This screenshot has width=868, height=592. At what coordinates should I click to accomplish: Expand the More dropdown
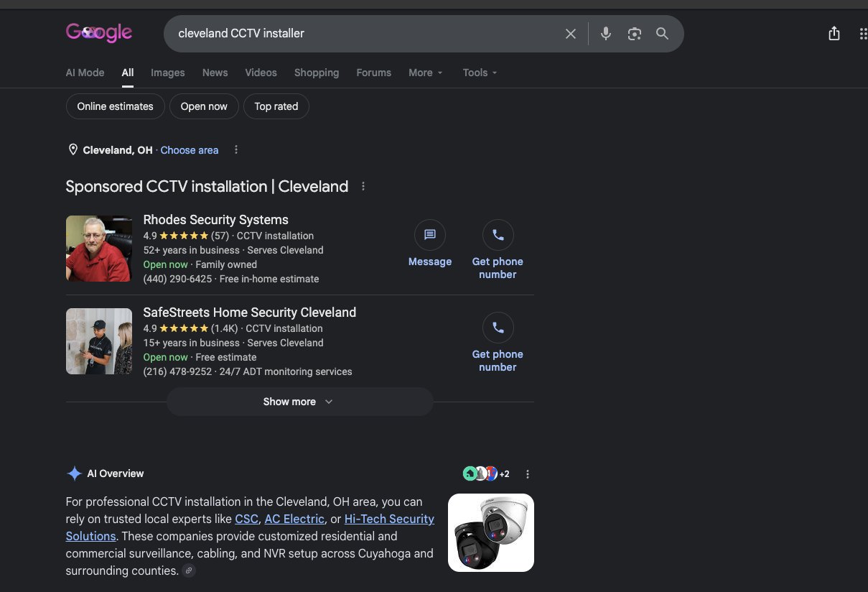(426, 73)
